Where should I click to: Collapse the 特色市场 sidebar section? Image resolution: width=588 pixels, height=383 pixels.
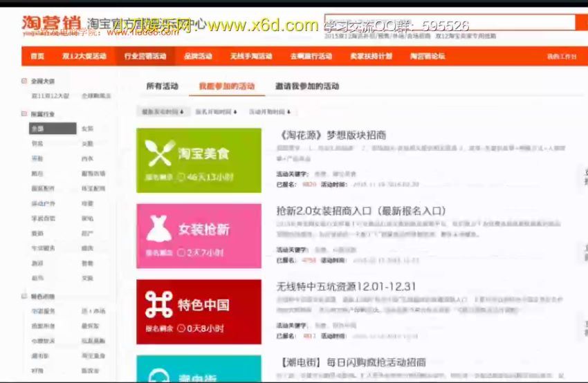[x=24, y=296]
